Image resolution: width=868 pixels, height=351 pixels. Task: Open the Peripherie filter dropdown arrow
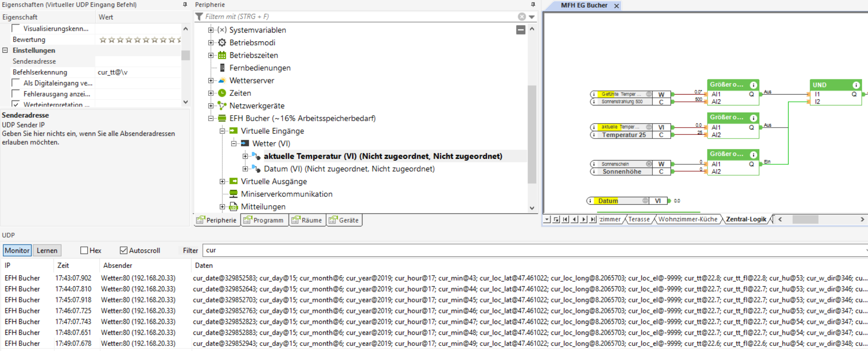coord(532,17)
